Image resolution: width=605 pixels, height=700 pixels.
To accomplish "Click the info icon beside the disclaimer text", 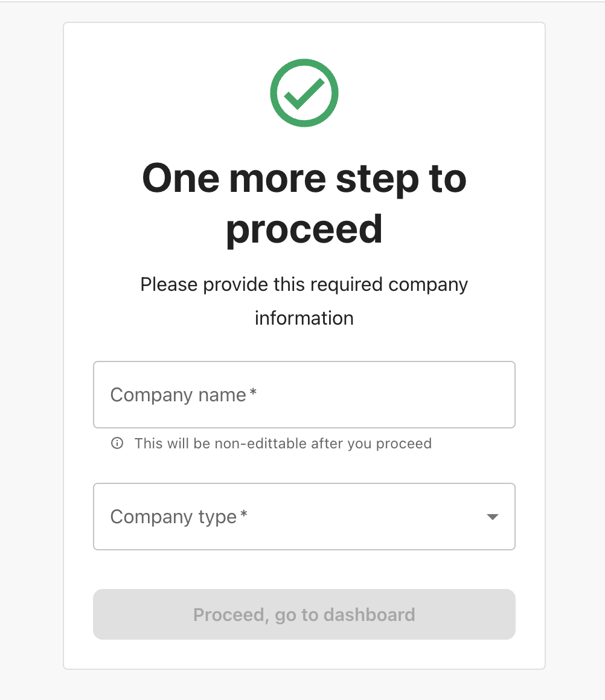I will point(117,443).
